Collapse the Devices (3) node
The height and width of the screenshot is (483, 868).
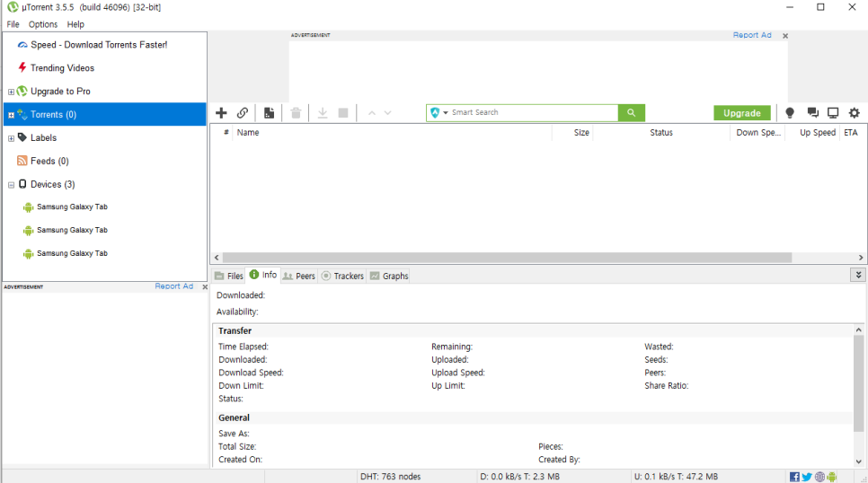click(11, 185)
